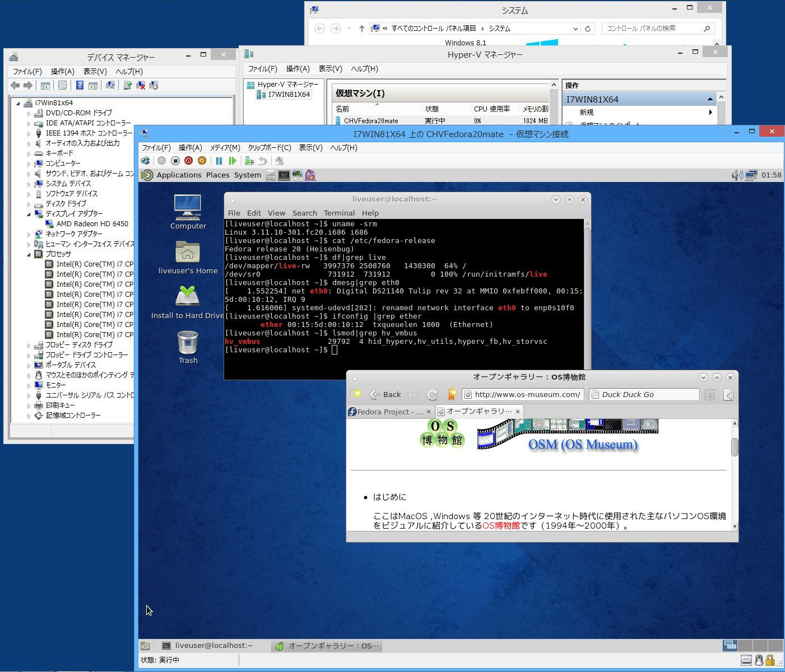Open the file manager launcher in MATE panel
785x672 pixels.
271,175
